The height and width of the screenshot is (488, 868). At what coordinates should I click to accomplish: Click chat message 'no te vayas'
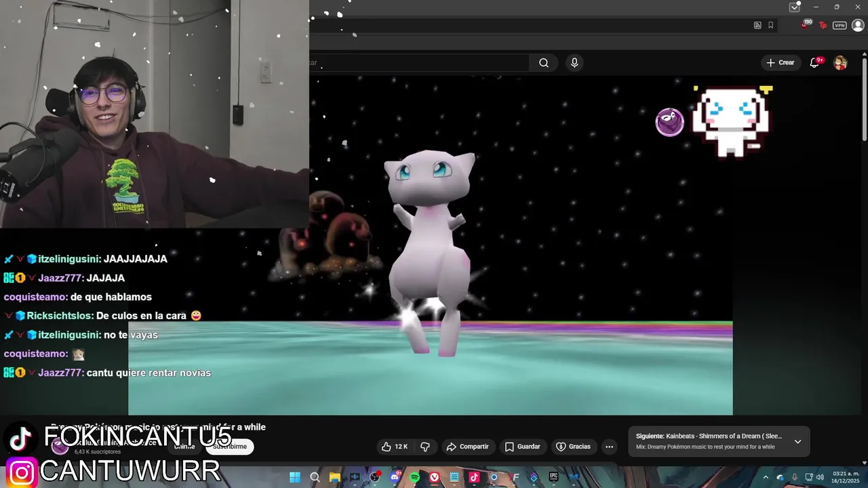coord(131,335)
